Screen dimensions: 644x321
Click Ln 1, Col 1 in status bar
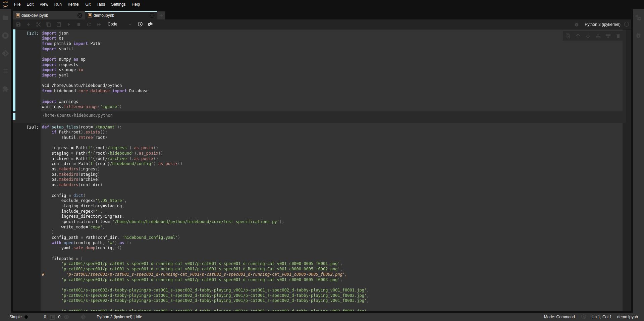pyautogui.click(x=602, y=317)
